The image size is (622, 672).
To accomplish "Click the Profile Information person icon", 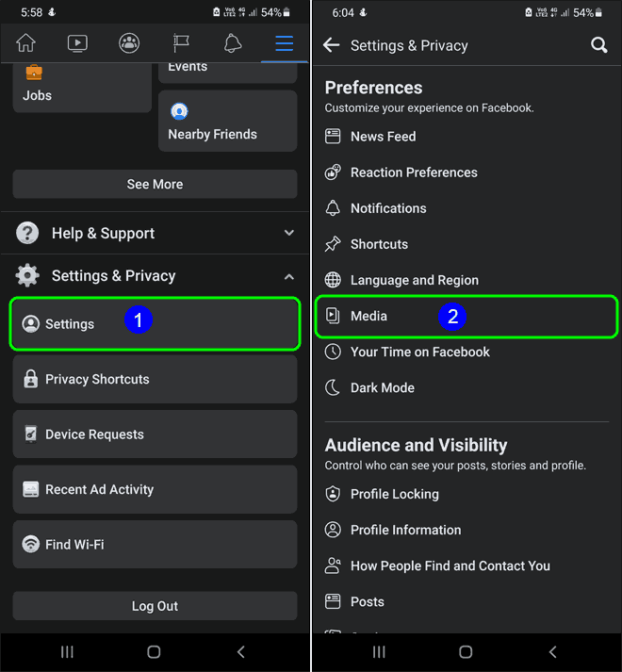I will point(333,530).
